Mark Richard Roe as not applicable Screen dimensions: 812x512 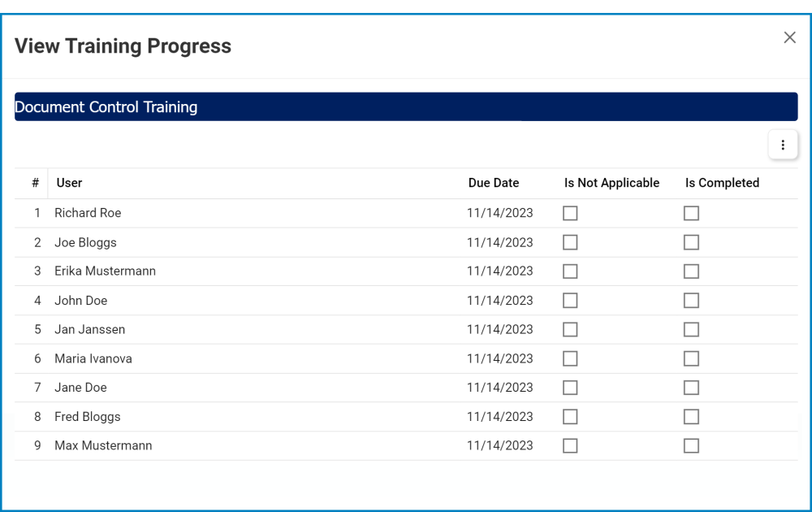pos(570,213)
